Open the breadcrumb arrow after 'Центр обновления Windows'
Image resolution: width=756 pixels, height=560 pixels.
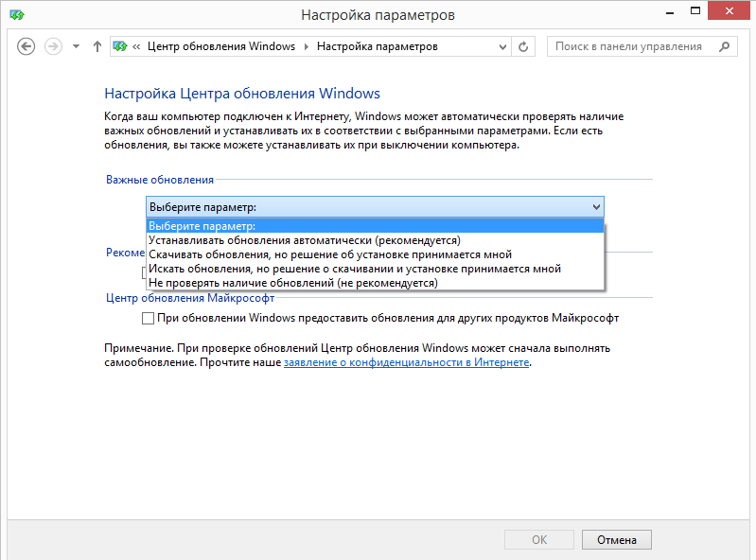coord(306,46)
